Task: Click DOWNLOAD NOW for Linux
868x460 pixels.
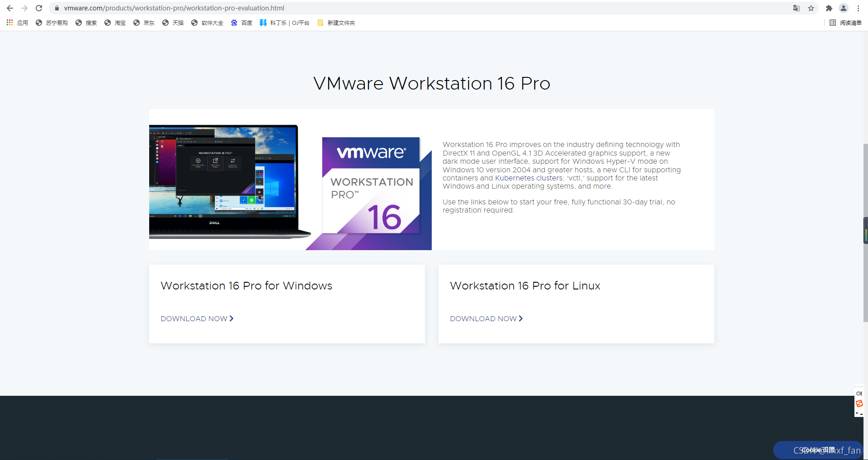Action: pos(486,319)
